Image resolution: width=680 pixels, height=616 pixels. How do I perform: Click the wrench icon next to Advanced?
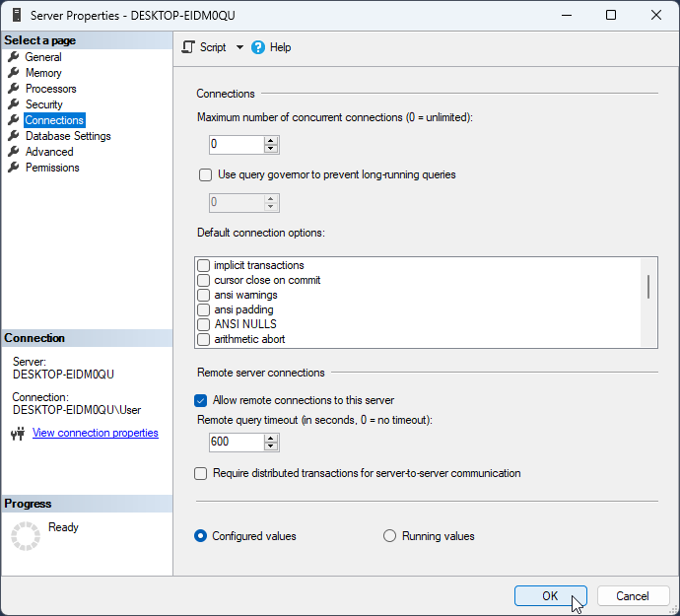click(14, 152)
